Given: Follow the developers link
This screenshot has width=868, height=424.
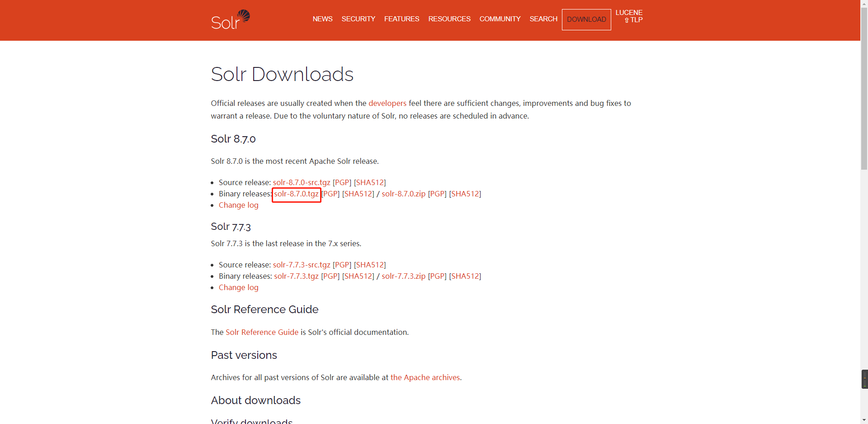Looking at the screenshot, I should pyautogui.click(x=387, y=103).
